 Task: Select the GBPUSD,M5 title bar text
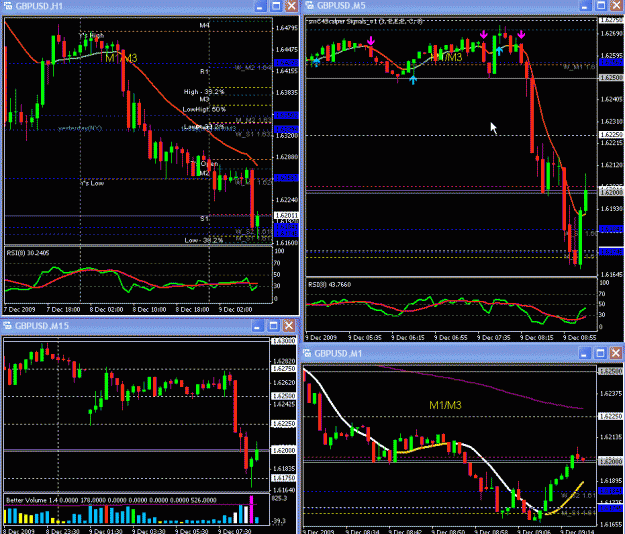tap(341, 6)
